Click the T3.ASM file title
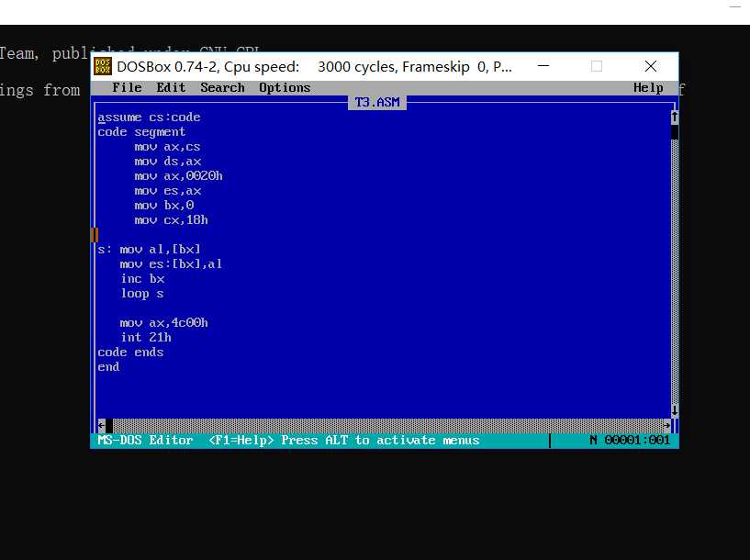The height and width of the screenshot is (560, 750). tap(377, 102)
